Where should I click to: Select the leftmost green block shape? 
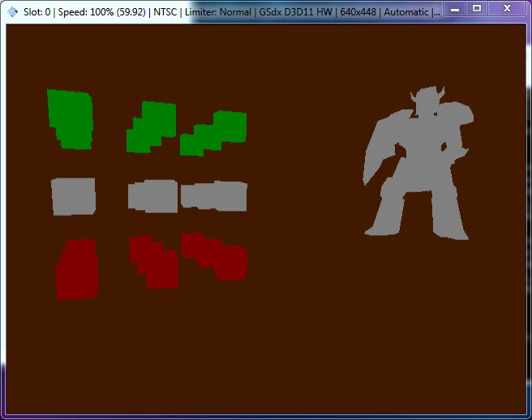[x=71, y=119]
